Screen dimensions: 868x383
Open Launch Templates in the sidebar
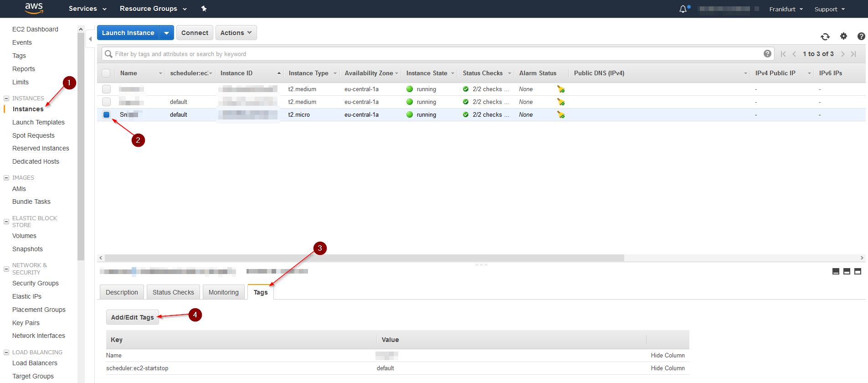(x=38, y=122)
